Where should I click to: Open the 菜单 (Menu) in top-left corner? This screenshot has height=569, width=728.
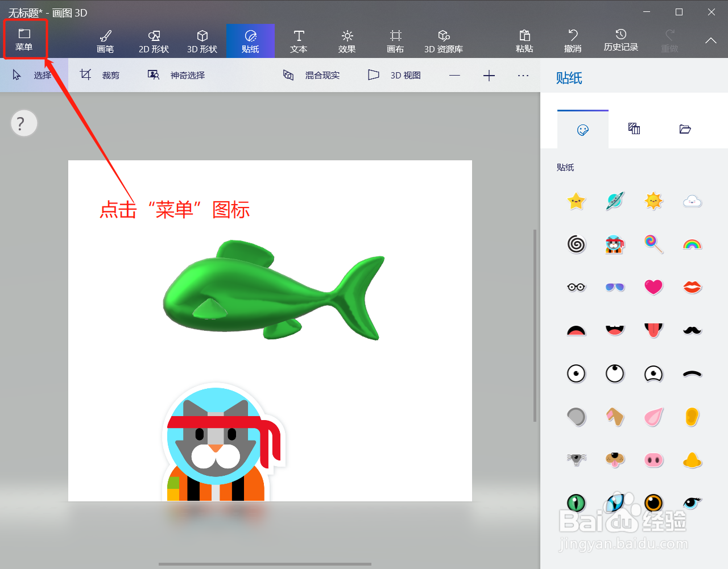point(25,39)
